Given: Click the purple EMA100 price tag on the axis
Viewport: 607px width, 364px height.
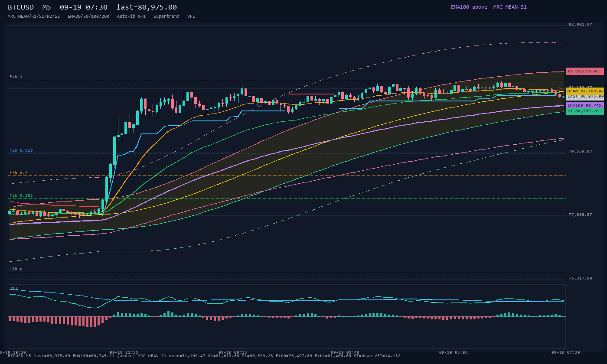Looking at the screenshot, I should (585, 105).
